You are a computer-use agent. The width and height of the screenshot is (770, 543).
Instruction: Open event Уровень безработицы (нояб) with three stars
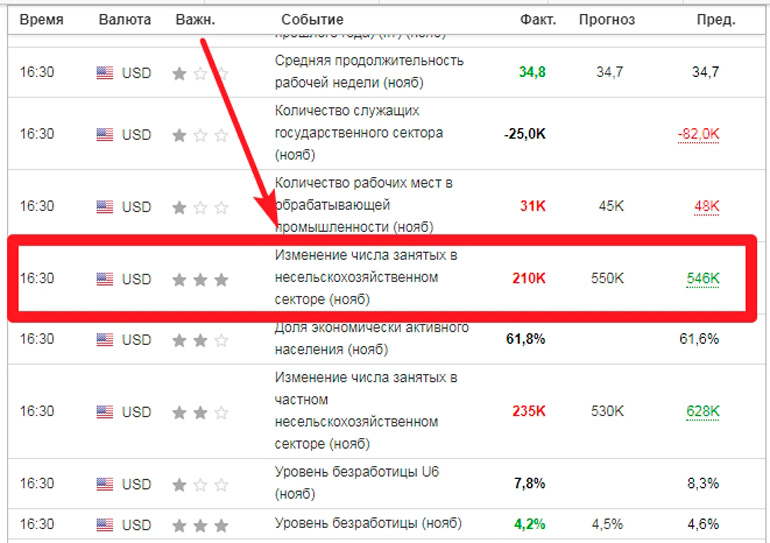(368, 523)
